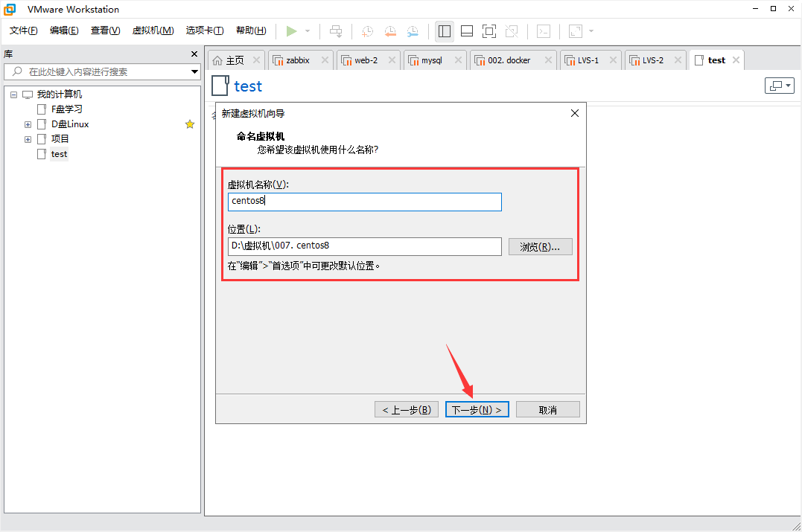Select D盘Linux in the library tree
This screenshot has width=802, height=532.
pos(70,124)
